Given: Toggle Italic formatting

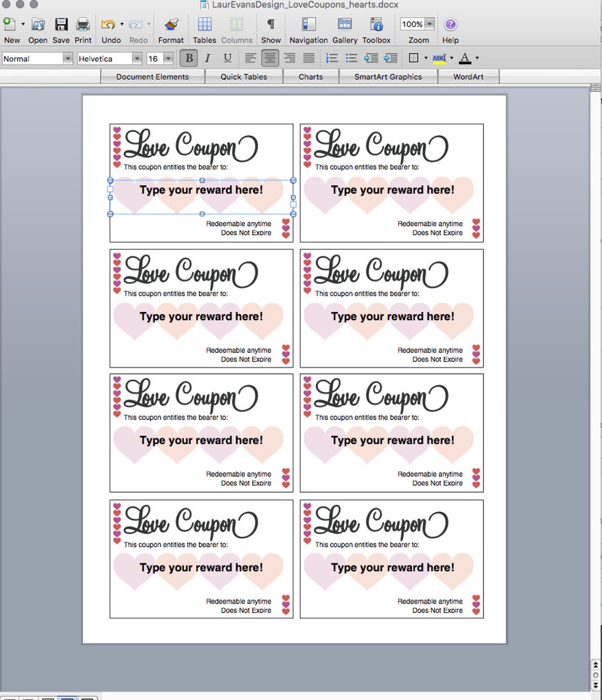Looking at the screenshot, I should tap(207, 58).
